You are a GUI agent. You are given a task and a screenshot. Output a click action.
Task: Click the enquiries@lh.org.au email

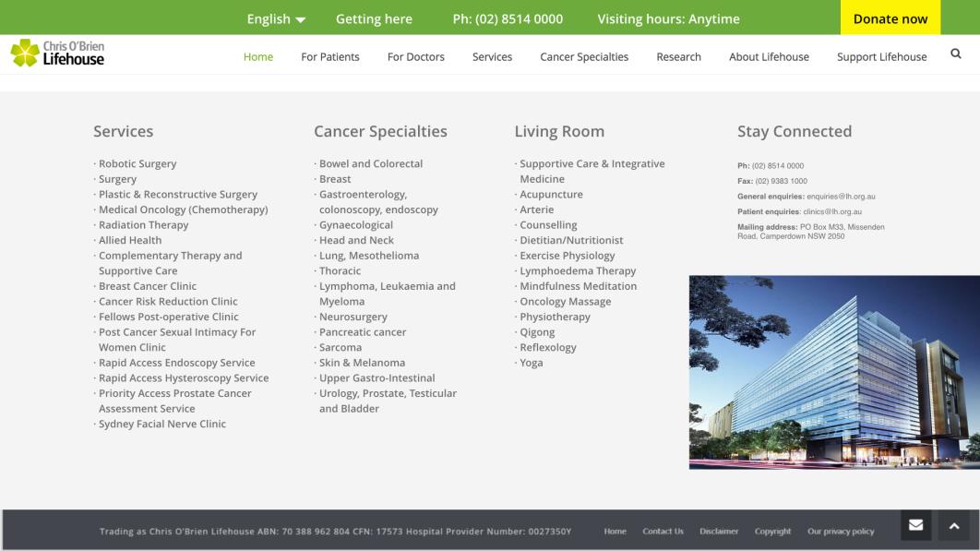point(841,197)
